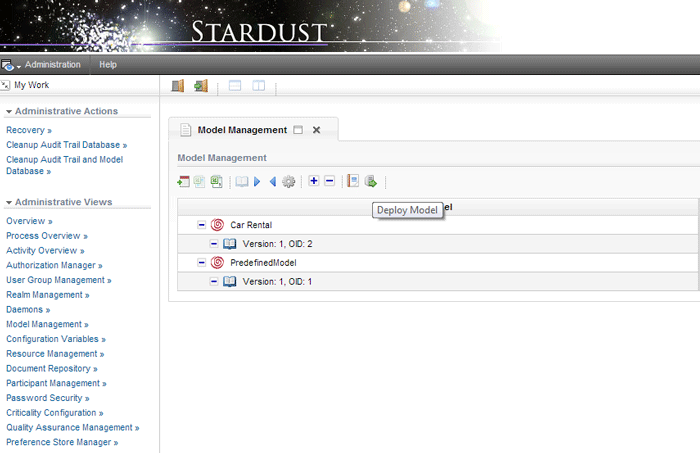Open the Administration menu
The width and height of the screenshot is (700, 453).
click(x=53, y=65)
